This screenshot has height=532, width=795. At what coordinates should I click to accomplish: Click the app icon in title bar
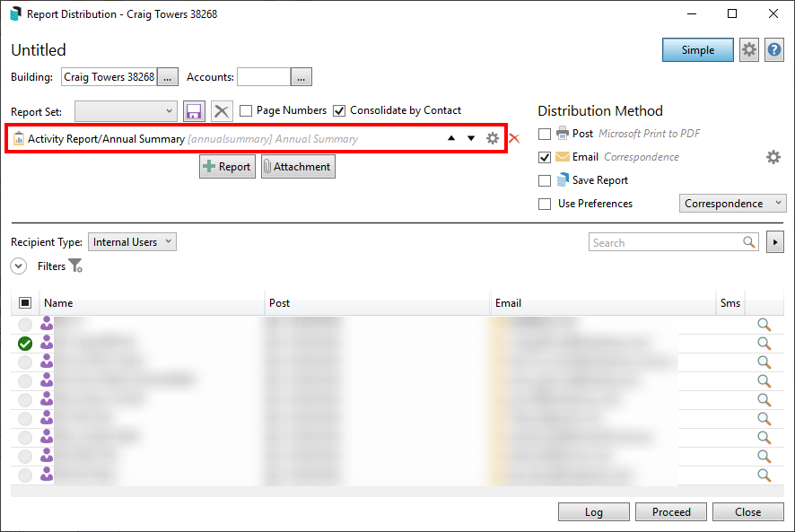click(x=16, y=13)
